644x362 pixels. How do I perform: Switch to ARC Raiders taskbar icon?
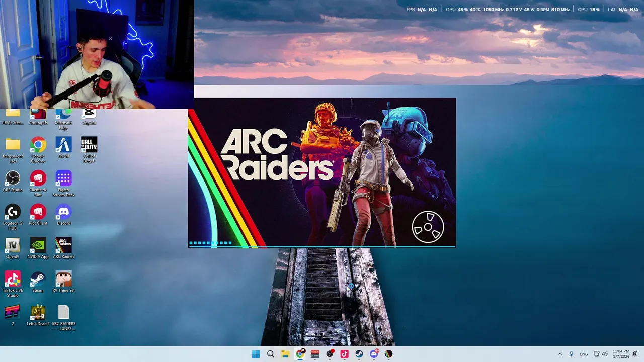coord(388,354)
